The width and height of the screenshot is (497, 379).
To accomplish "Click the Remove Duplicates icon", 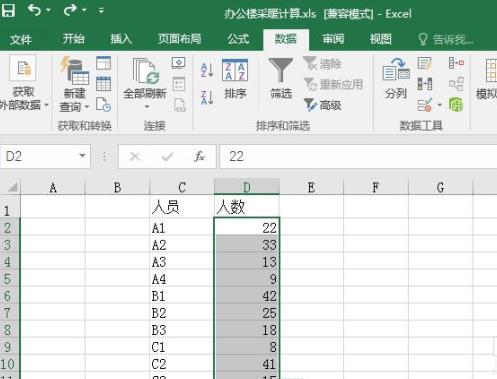I will (x=425, y=84).
